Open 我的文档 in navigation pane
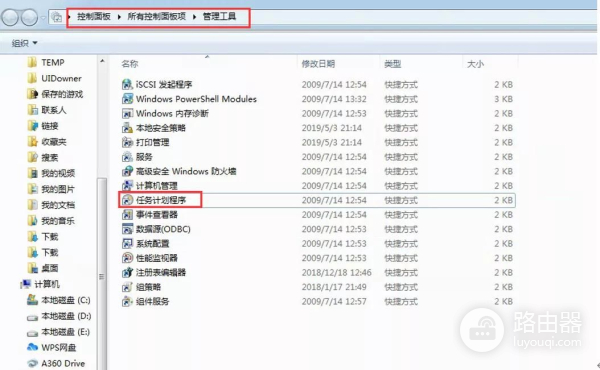This screenshot has width=600, height=370. pyautogui.click(x=52, y=205)
